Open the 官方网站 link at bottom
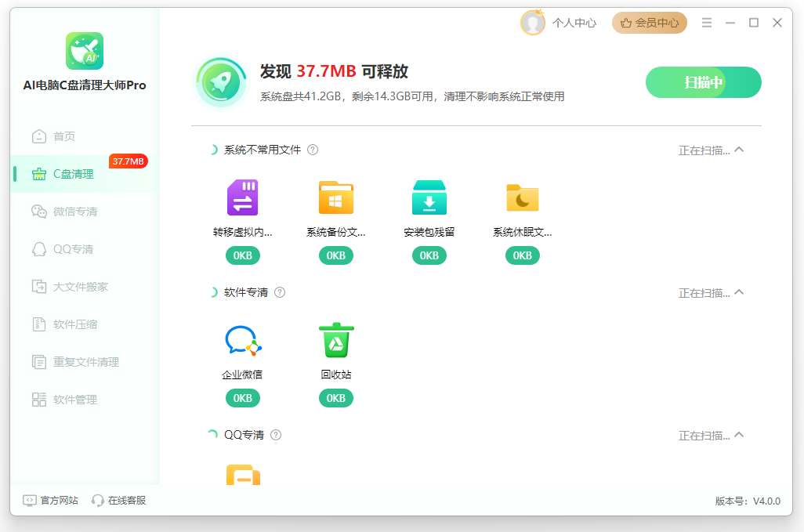This screenshot has width=804, height=532. [51, 500]
